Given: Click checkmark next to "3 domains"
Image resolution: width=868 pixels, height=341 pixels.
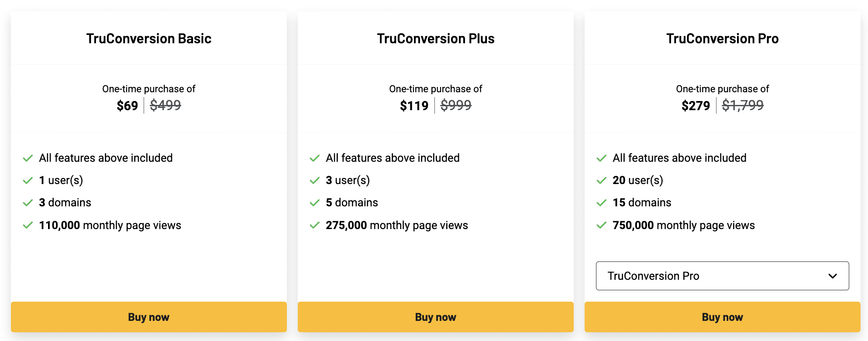Looking at the screenshot, I should tap(28, 203).
